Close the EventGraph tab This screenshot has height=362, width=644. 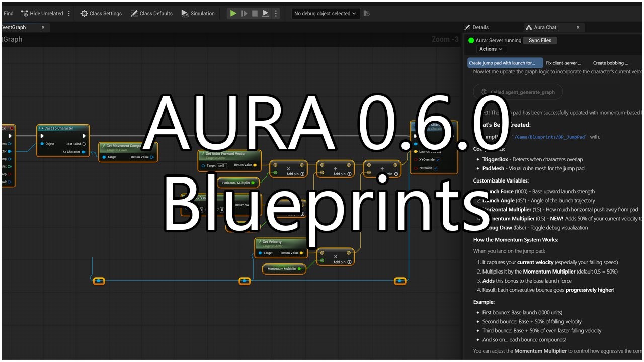[x=43, y=27]
